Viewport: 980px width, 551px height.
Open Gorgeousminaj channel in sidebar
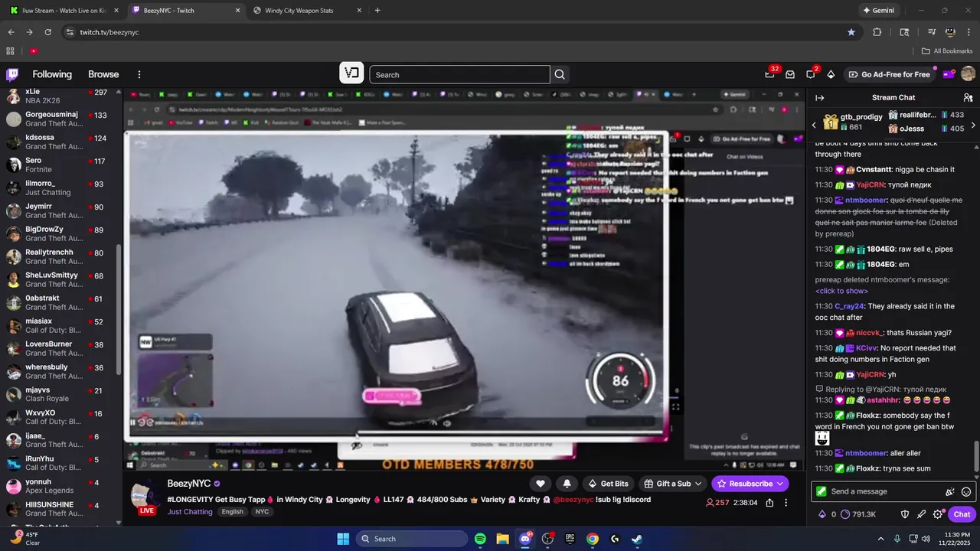click(60, 119)
